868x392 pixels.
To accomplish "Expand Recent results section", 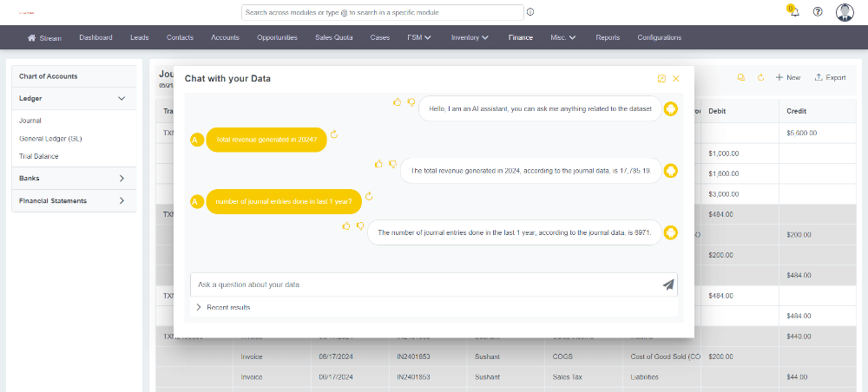I will pos(199,307).
